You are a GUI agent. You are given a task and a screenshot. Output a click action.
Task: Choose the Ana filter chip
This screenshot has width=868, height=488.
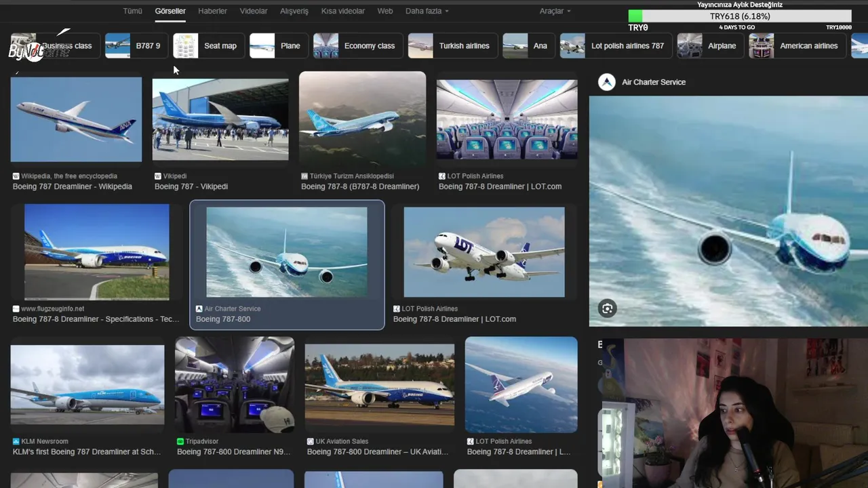(529, 45)
